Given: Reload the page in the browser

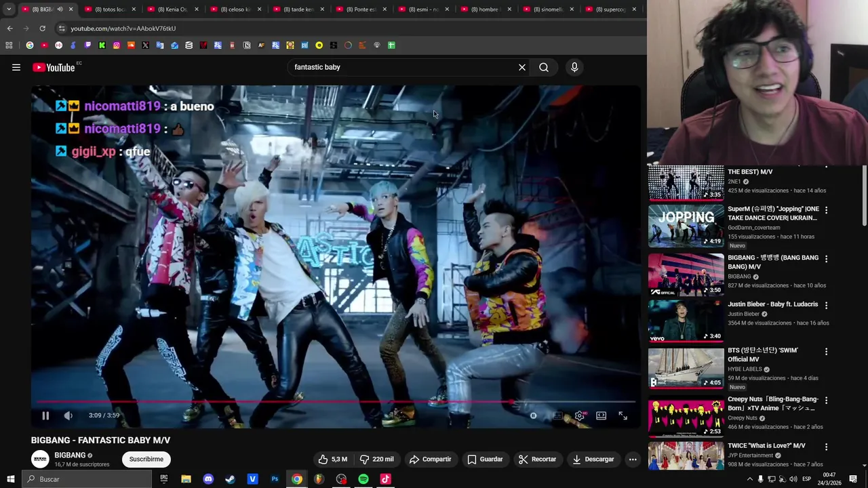Looking at the screenshot, I should pos(42,28).
